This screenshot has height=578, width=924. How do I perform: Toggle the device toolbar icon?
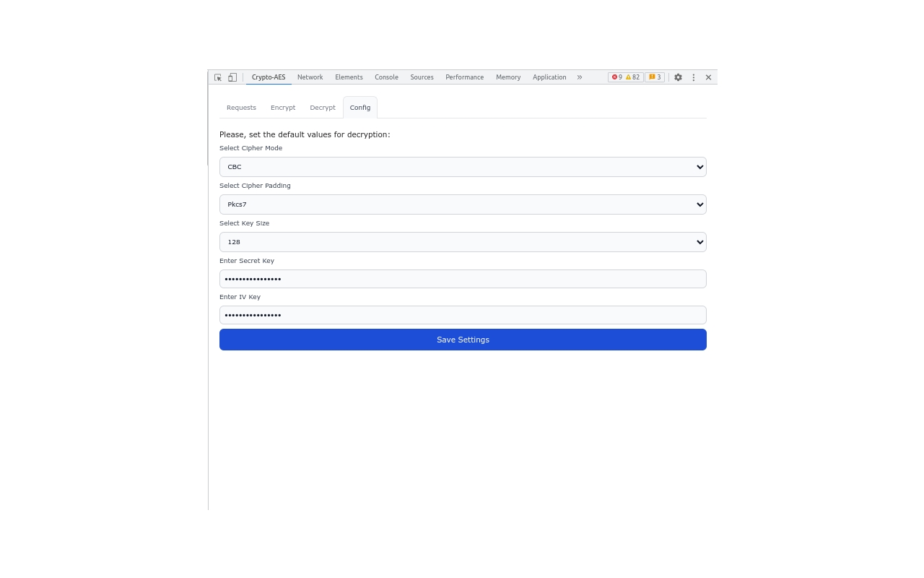[x=232, y=77]
